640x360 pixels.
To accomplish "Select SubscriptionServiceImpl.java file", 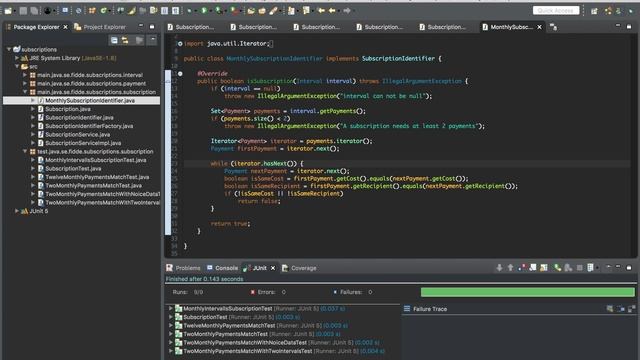I will [x=83, y=143].
